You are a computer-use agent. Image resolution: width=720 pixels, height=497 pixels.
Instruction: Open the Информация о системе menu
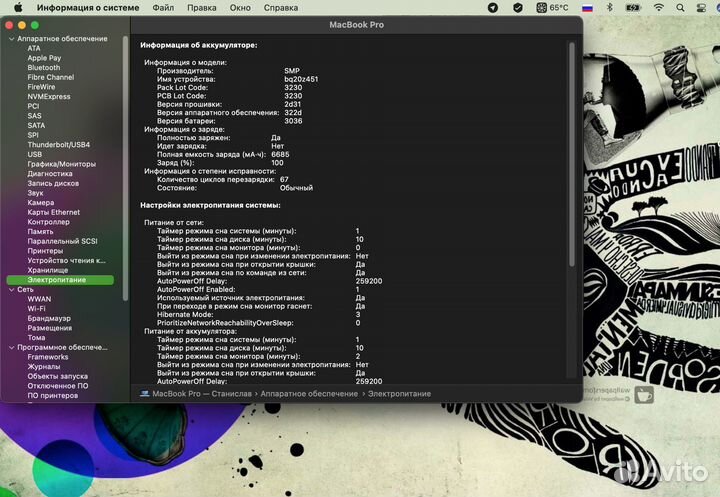click(88, 7)
